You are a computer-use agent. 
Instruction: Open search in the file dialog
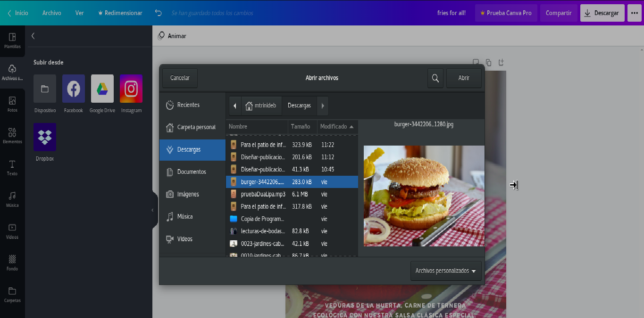[435, 78]
